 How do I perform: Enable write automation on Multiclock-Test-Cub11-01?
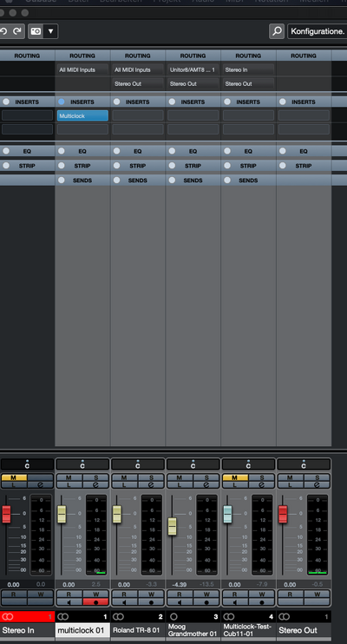click(x=262, y=595)
